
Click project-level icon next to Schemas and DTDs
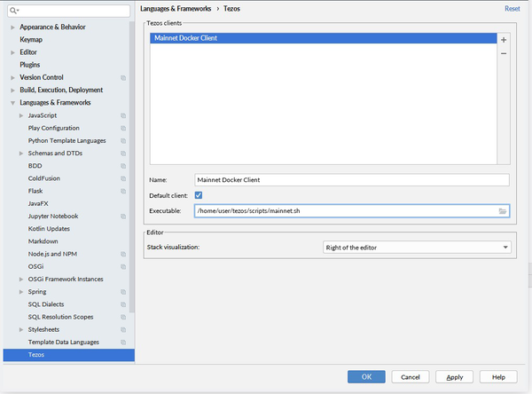coord(123,154)
